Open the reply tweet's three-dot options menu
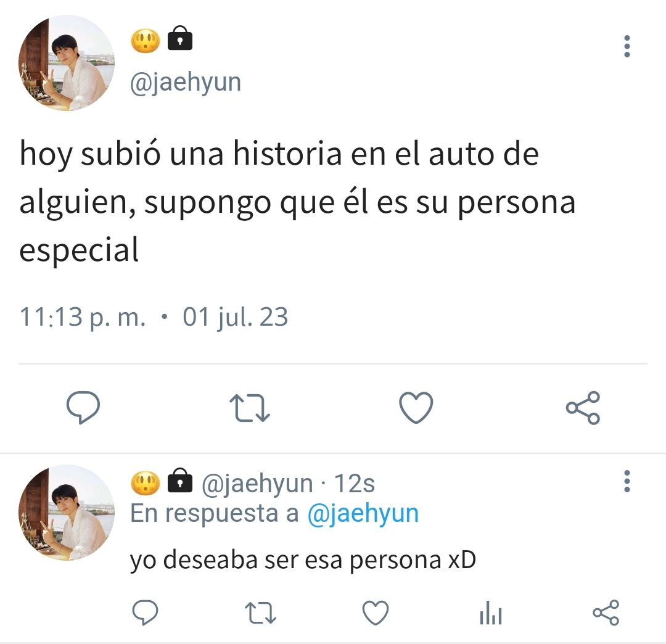 [x=627, y=481]
